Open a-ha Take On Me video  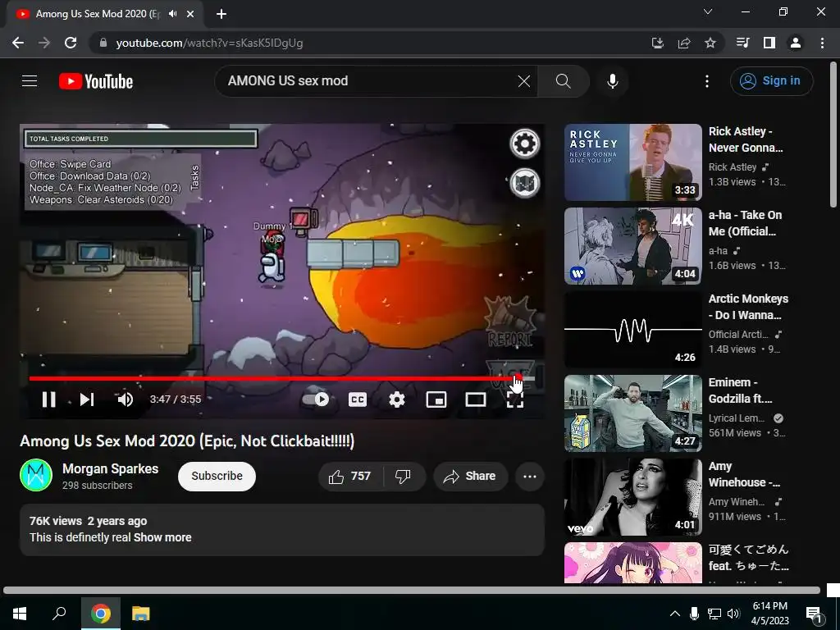[632, 246]
